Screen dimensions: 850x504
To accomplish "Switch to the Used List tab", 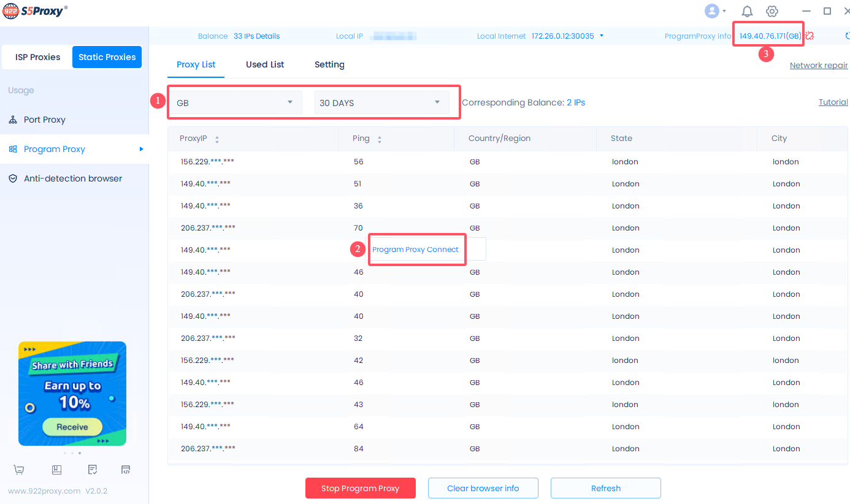I will point(265,64).
